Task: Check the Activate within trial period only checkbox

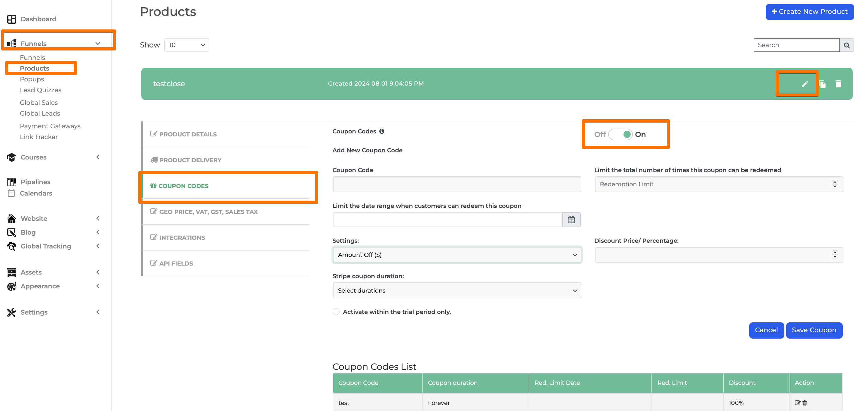Action: (336, 312)
